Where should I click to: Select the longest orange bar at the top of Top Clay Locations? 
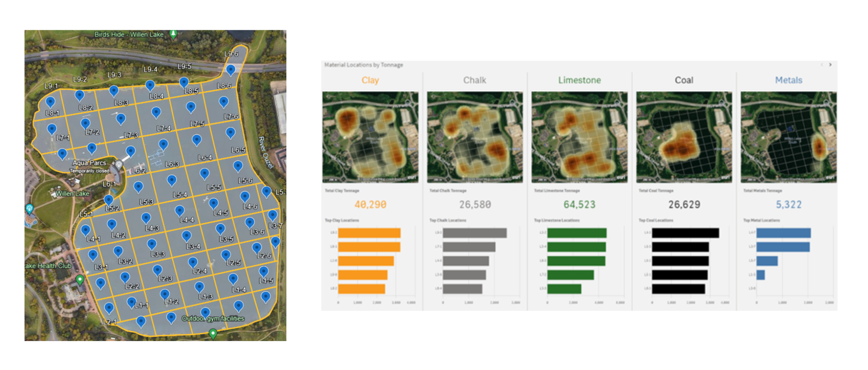(369, 233)
